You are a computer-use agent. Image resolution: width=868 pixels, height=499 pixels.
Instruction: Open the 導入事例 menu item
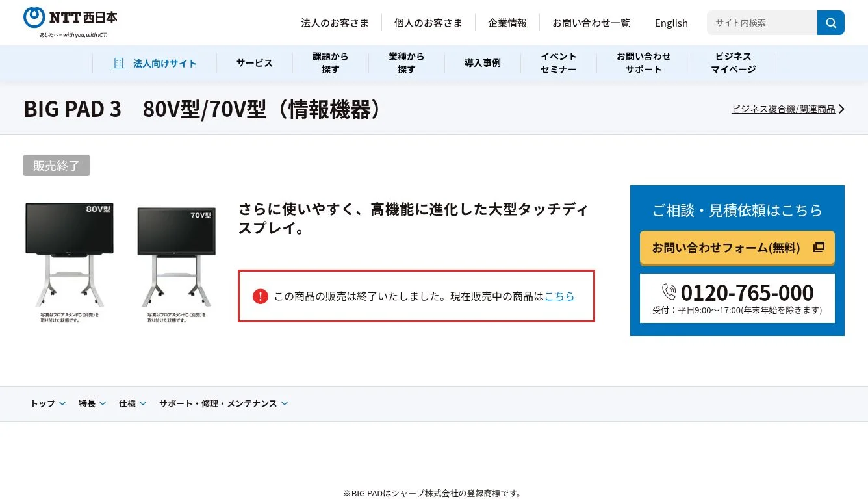tap(483, 63)
